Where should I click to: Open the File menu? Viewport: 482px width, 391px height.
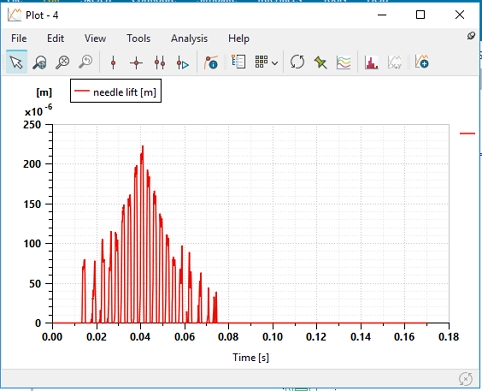tap(19, 38)
